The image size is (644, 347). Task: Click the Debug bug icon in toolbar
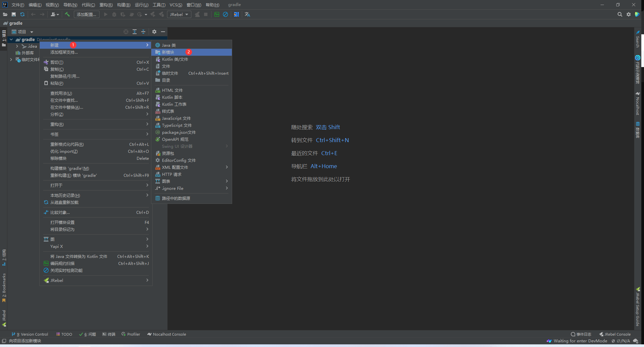point(114,14)
